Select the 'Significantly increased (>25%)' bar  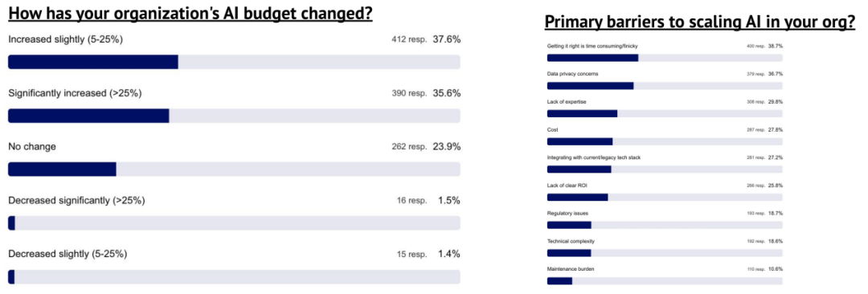[234, 116]
